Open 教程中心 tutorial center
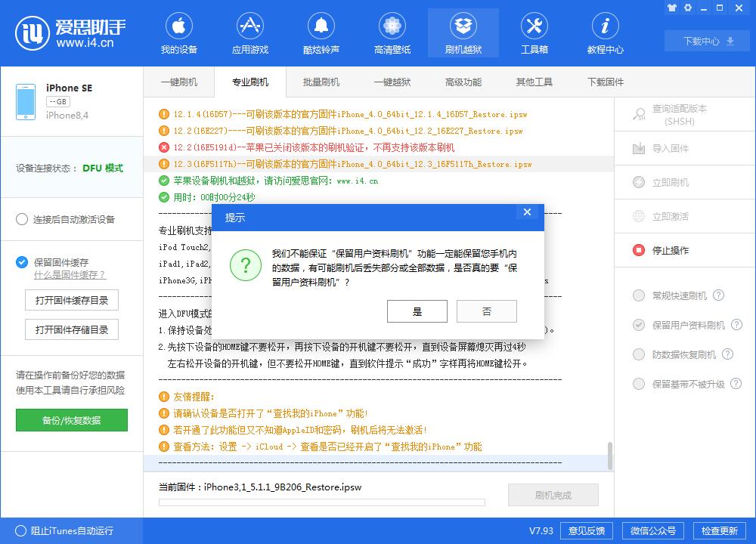 coord(605,33)
